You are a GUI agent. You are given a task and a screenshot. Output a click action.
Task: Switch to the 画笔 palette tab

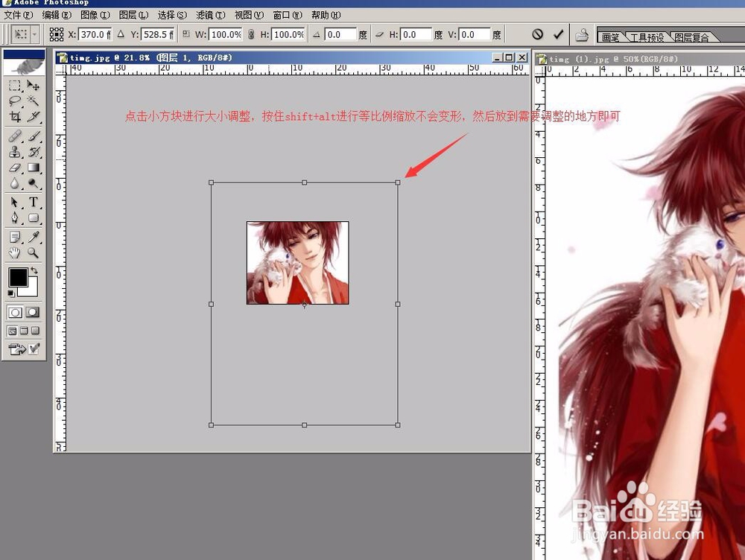coord(611,37)
